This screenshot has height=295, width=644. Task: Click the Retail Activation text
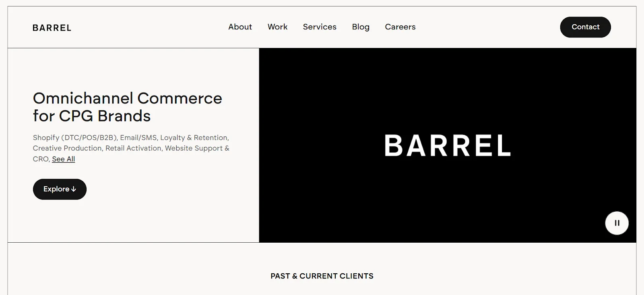(x=133, y=148)
